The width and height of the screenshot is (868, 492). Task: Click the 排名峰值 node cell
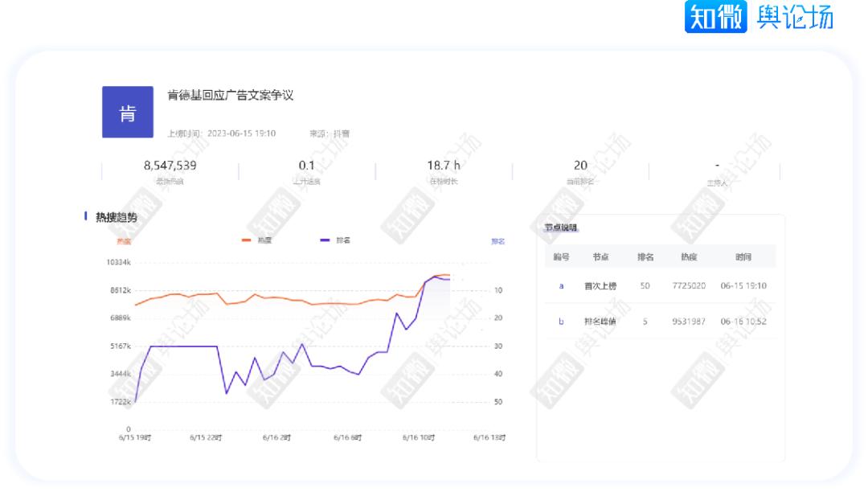(600, 322)
